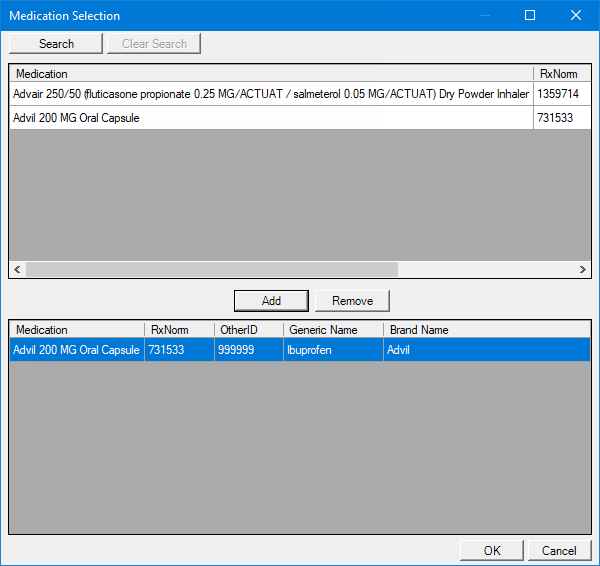Click the OtherID cell 999999
Screen dimensions: 600x566
tap(249, 350)
